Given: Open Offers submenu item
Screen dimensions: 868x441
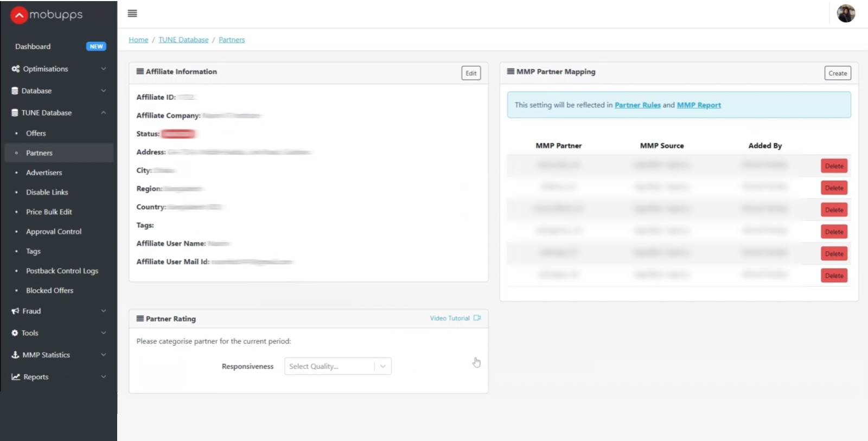Looking at the screenshot, I should pyautogui.click(x=36, y=133).
